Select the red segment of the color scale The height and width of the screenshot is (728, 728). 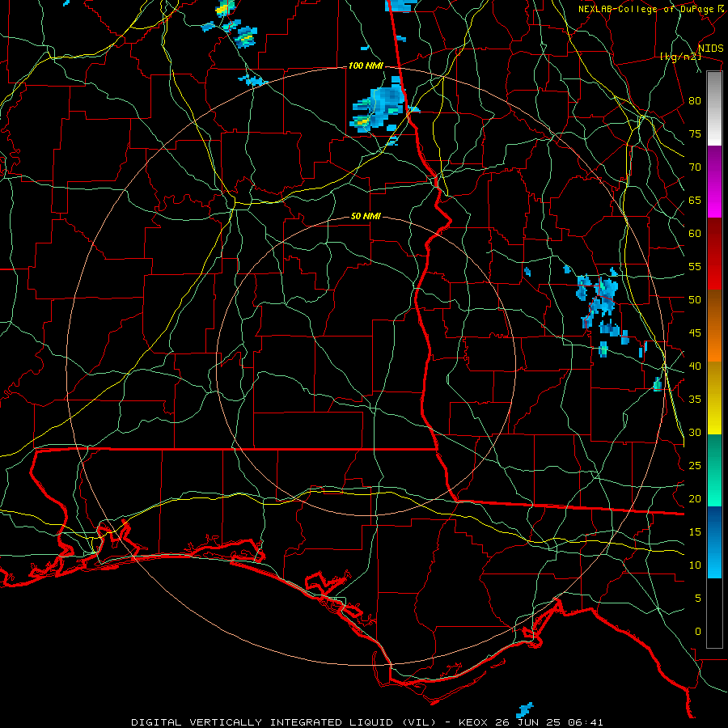pos(714,254)
